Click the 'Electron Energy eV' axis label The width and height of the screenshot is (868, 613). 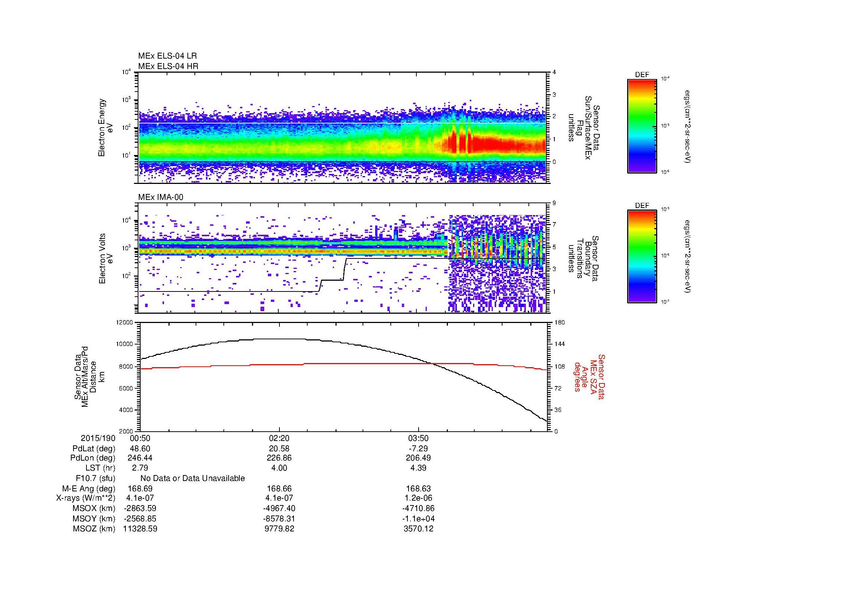click(105, 128)
